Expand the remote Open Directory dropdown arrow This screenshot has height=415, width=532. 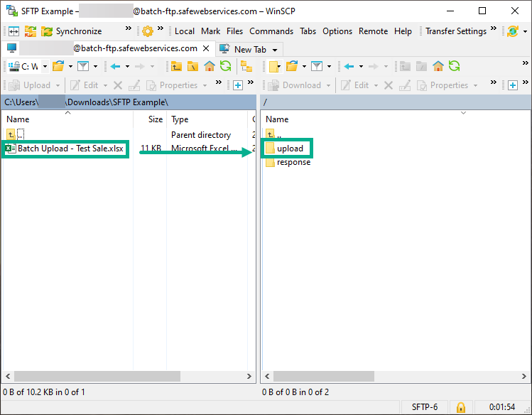pos(304,66)
